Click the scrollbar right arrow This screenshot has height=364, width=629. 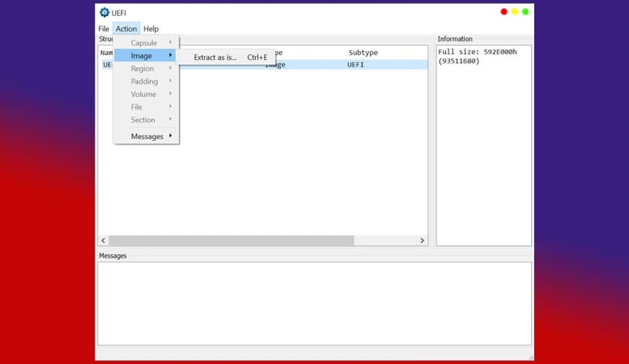click(x=422, y=241)
